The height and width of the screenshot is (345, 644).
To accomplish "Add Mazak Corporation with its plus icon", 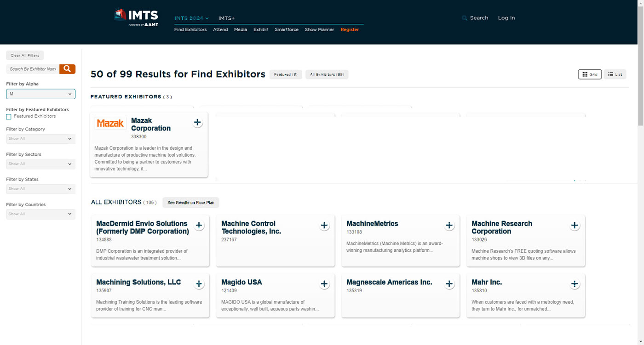I will (x=197, y=122).
